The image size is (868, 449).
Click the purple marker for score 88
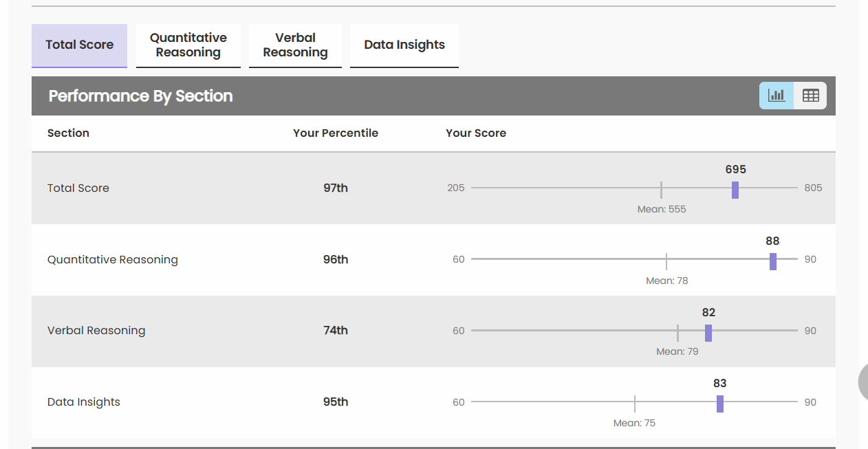773,261
